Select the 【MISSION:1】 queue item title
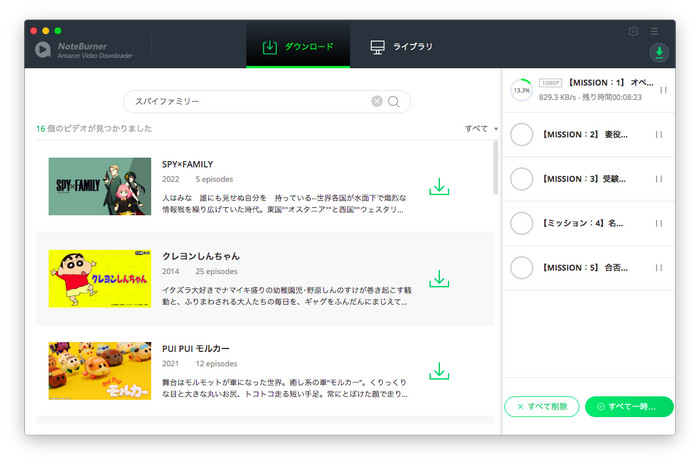This screenshot has height=464, width=700. [x=610, y=83]
